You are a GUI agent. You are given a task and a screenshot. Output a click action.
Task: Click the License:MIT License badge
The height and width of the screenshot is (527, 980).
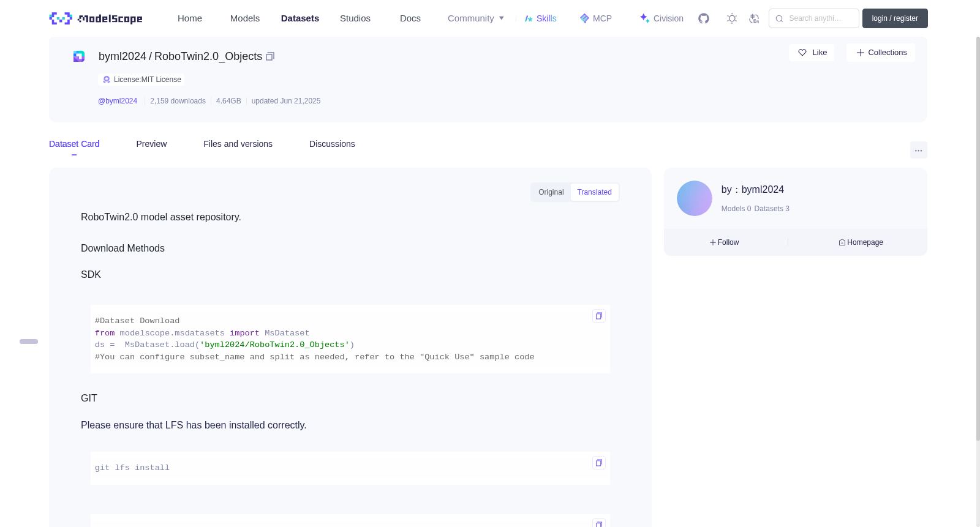[x=141, y=80]
